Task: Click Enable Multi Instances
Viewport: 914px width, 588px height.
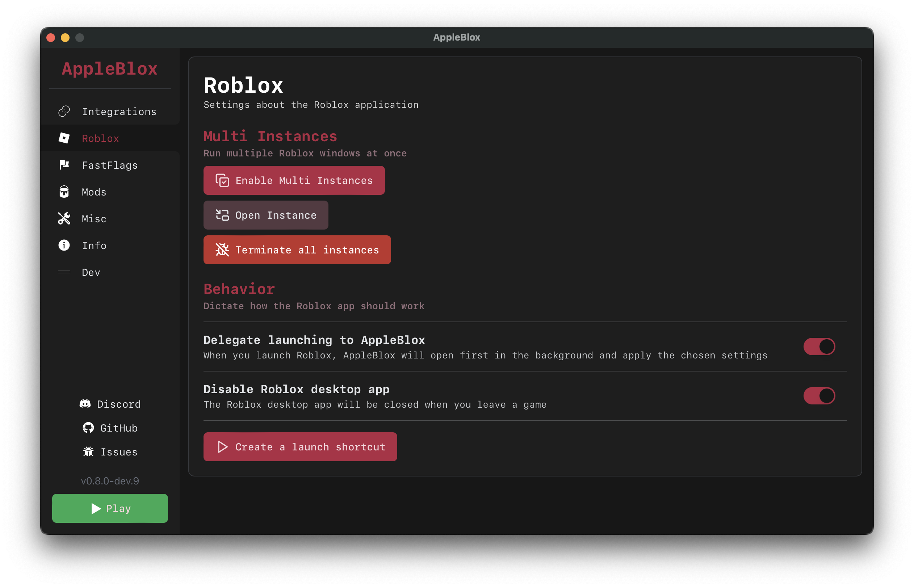Action: (x=294, y=180)
